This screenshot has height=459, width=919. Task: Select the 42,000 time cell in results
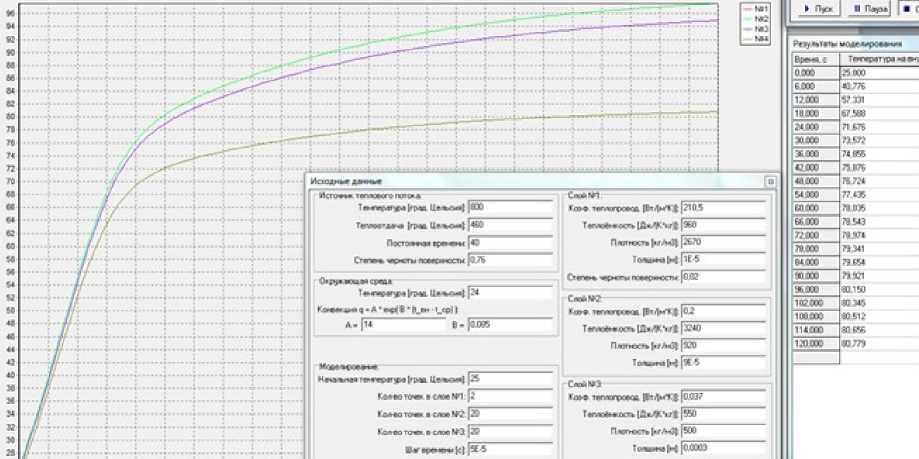tap(816, 168)
